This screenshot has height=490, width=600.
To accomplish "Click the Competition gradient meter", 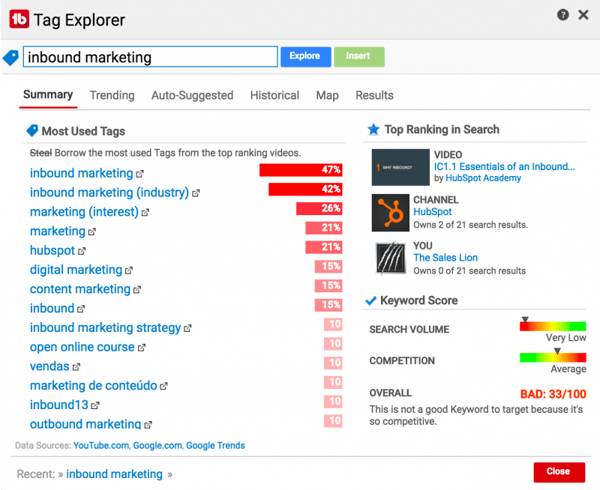I will pyautogui.click(x=553, y=358).
